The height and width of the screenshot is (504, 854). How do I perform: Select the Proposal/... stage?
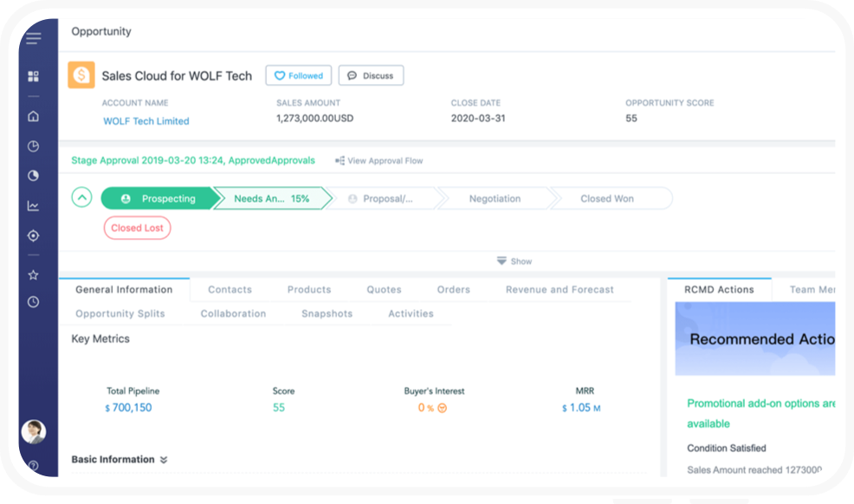pos(386,198)
